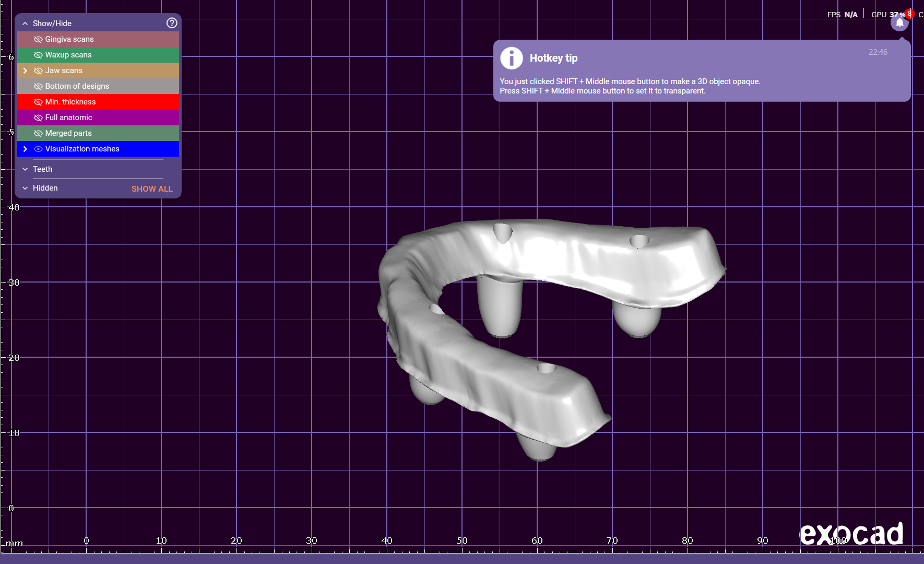Click the Hotkey tip info icon
The width and height of the screenshot is (924, 564).
tap(511, 58)
